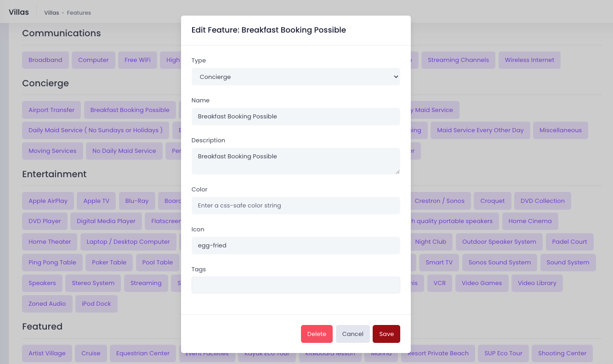Open the Type dropdown showing Concierge
Image resolution: width=613 pixels, height=364 pixels.
295,77
